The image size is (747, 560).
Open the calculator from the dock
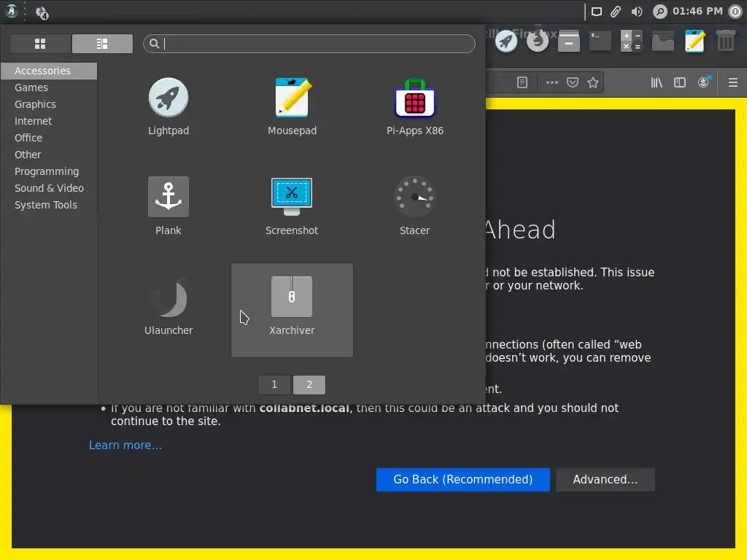632,41
